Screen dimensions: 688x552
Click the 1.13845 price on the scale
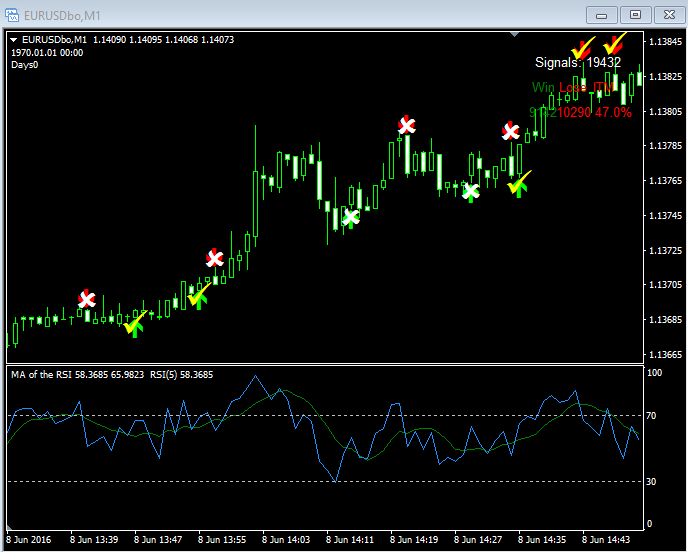pos(666,42)
